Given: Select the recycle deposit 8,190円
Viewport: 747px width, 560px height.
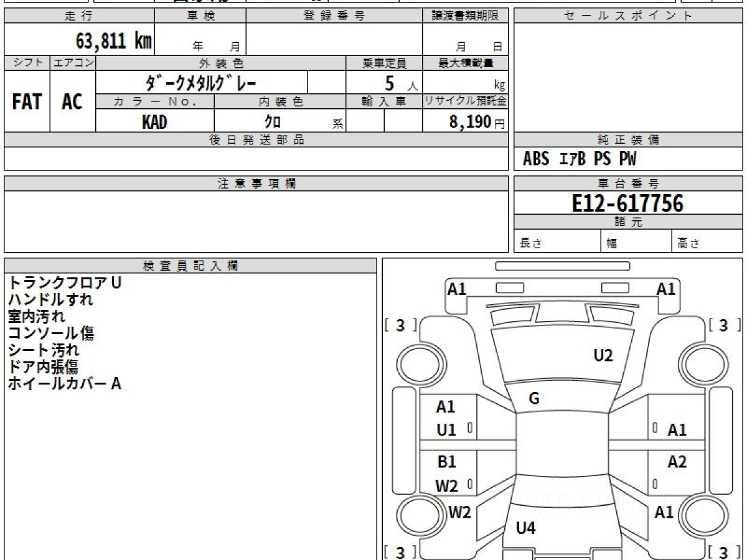Looking at the screenshot, I should 477,122.
